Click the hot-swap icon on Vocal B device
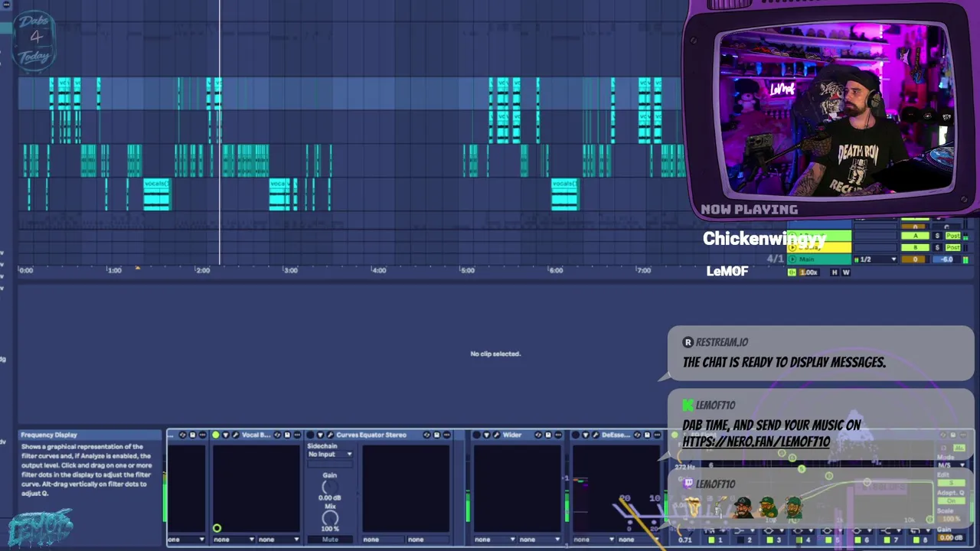Viewport: 980px width, 551px height. point(278,435)
